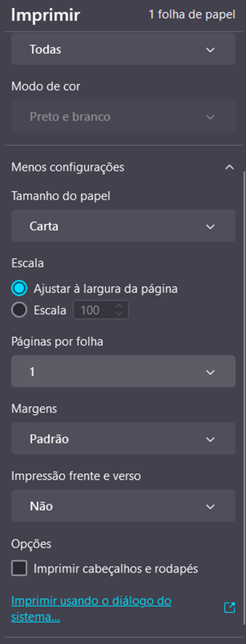Click the chevron in the Padrão margins dropdown
This screenshot has width=246, height=644.
click(210, 439)
